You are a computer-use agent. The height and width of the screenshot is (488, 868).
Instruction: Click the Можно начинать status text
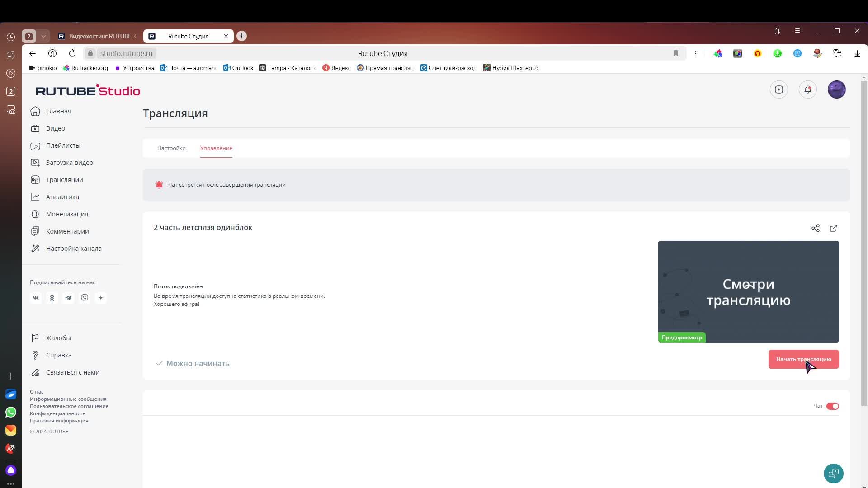pyautogui.click(x=198, y=363)
